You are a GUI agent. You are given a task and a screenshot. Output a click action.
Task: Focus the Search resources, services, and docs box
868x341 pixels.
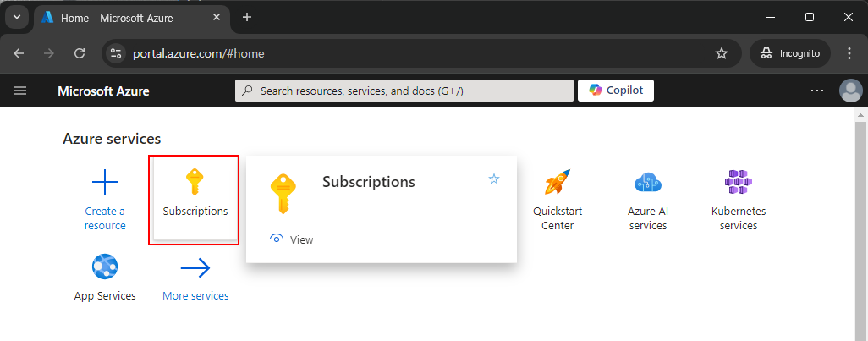click(x=404, y=91)
